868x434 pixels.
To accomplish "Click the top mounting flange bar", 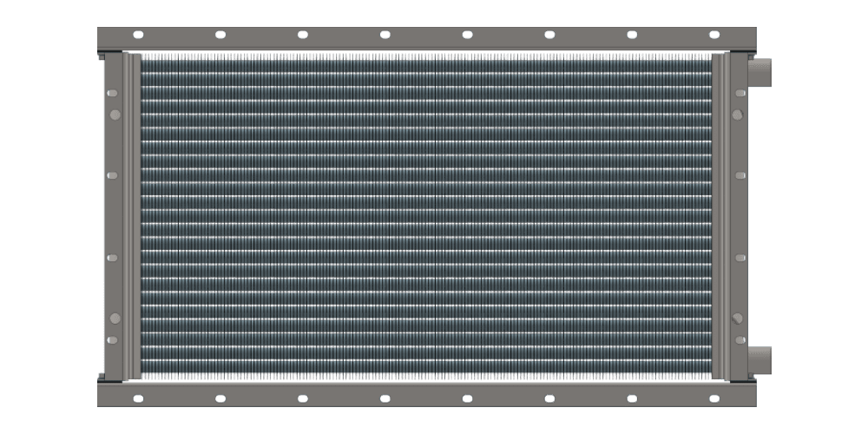I will pyautogui.click(x=425, y=42).
